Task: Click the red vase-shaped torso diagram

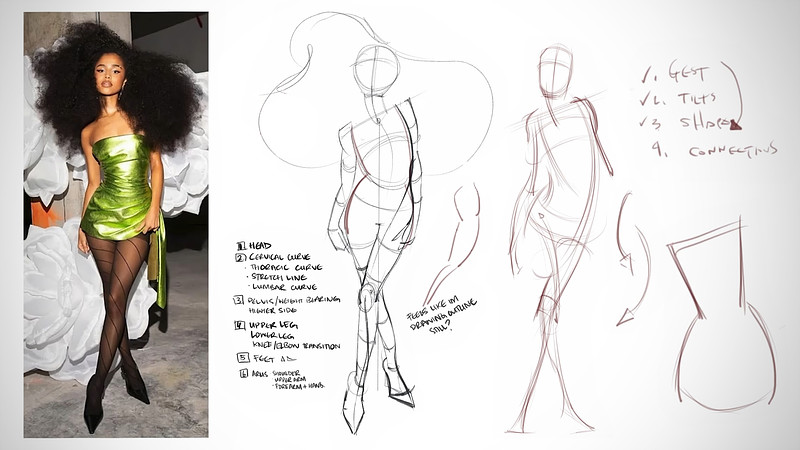Action: pyautogui.click(x=722, y=315)
